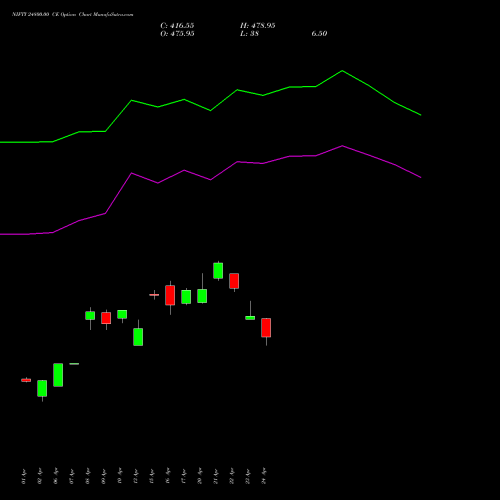This screenshot has height=500, width=500.
Task: Click the close value 'C: 416.55'
Action: [177, 26]
